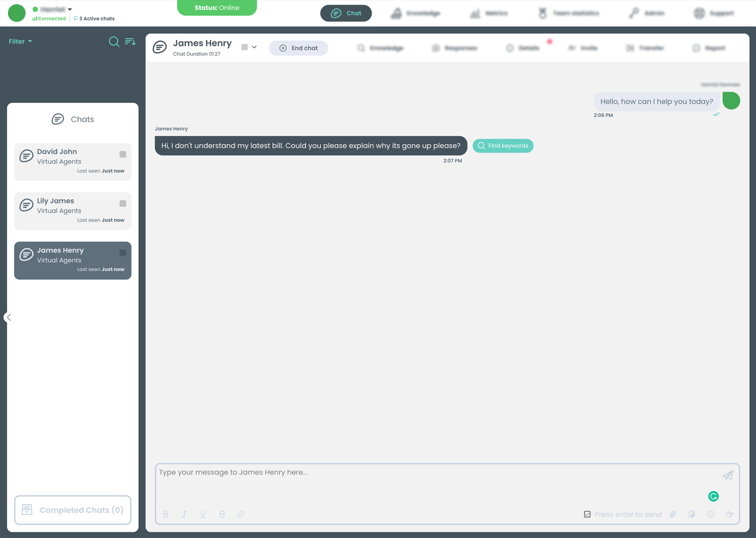Viewport: 756px width, 538px height.
Task: Click the End chat button
Action: click(298, 48)
